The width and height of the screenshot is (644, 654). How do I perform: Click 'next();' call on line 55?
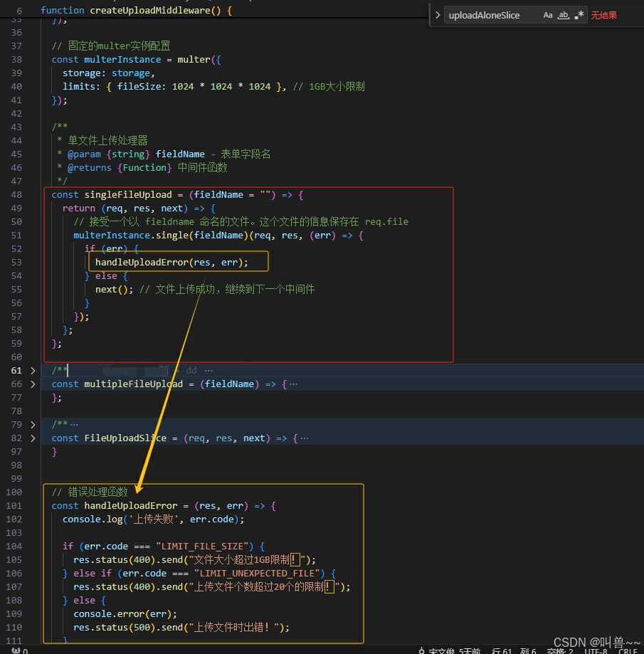(115, 290)
